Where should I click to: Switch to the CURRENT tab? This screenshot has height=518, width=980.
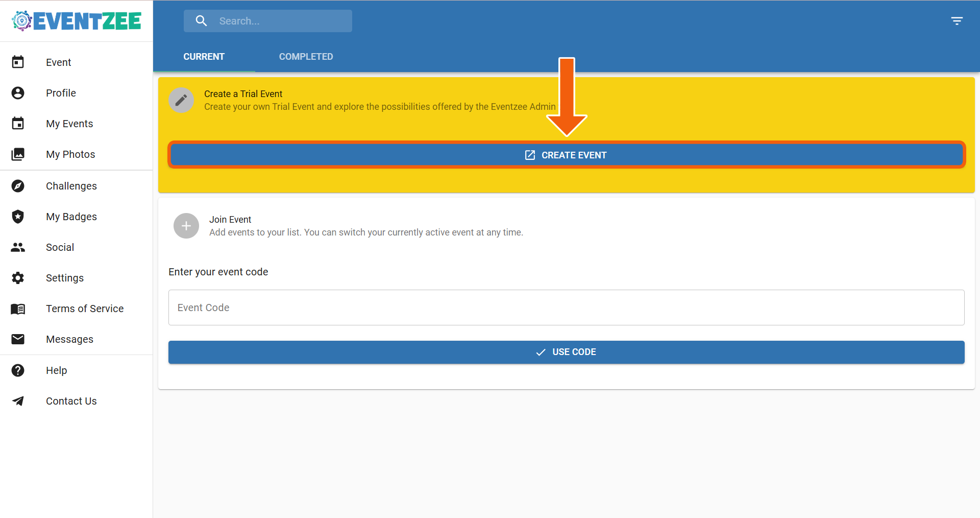tap(204, 57)
